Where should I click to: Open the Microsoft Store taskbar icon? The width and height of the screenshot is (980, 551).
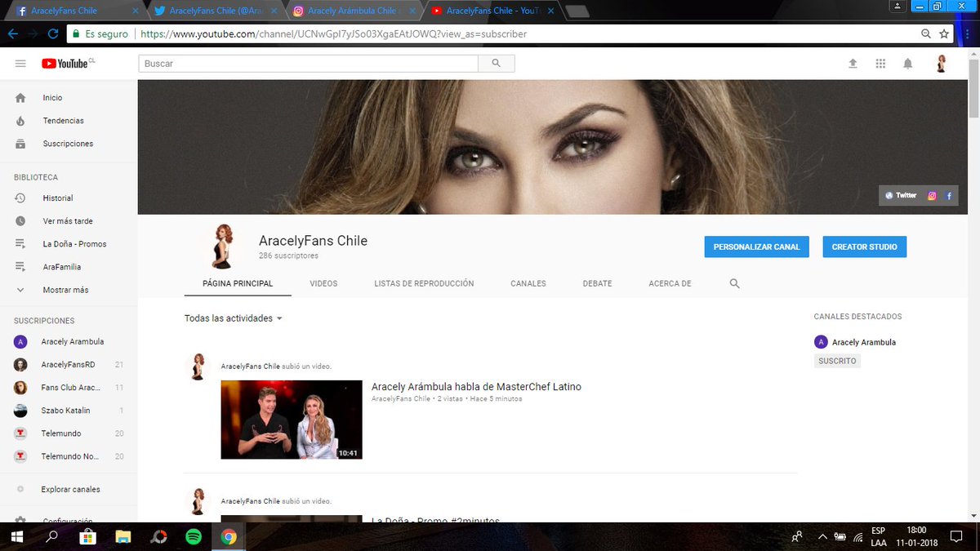(x=87, y=536)
